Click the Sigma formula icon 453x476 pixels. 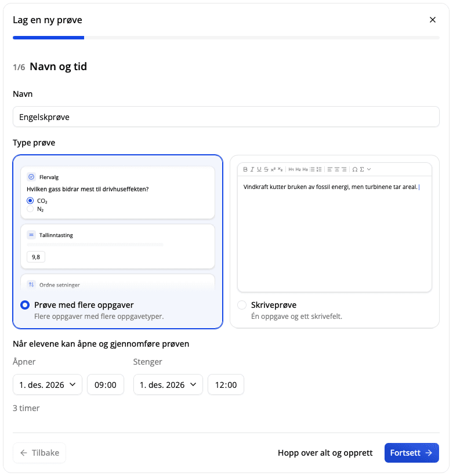tap(362, 169)
